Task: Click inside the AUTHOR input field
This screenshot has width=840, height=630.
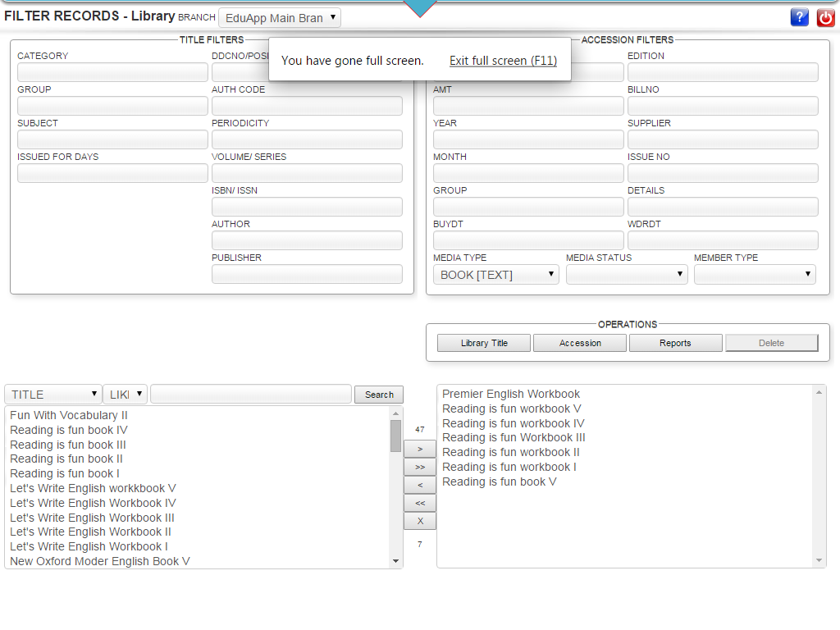Action: (x=306, y=240)
